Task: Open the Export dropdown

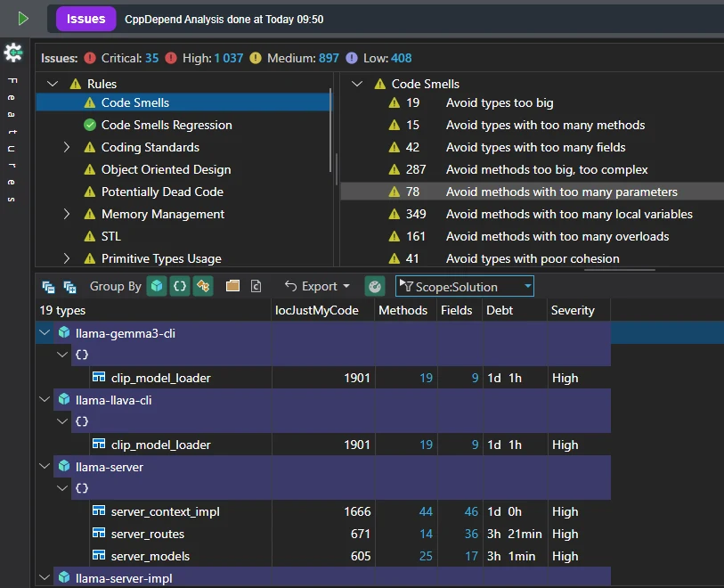Action: click(317, 286)
